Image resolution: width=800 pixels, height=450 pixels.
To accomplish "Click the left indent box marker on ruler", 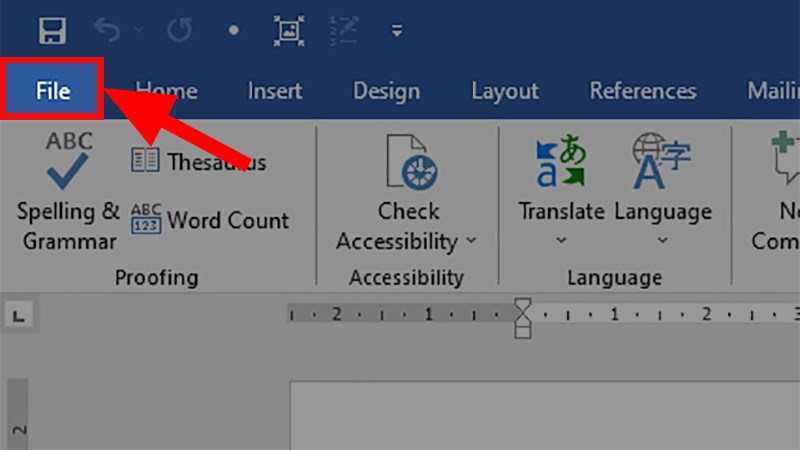I will (522, 332).
